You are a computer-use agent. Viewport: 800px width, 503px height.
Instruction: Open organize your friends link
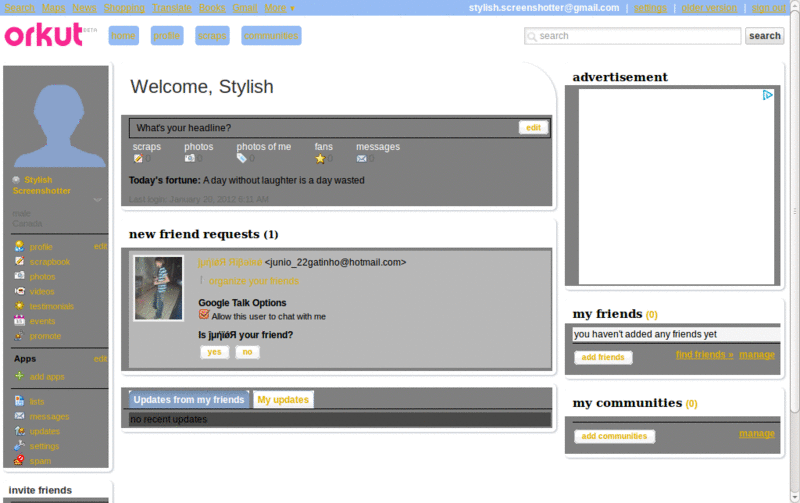(254, 281)
